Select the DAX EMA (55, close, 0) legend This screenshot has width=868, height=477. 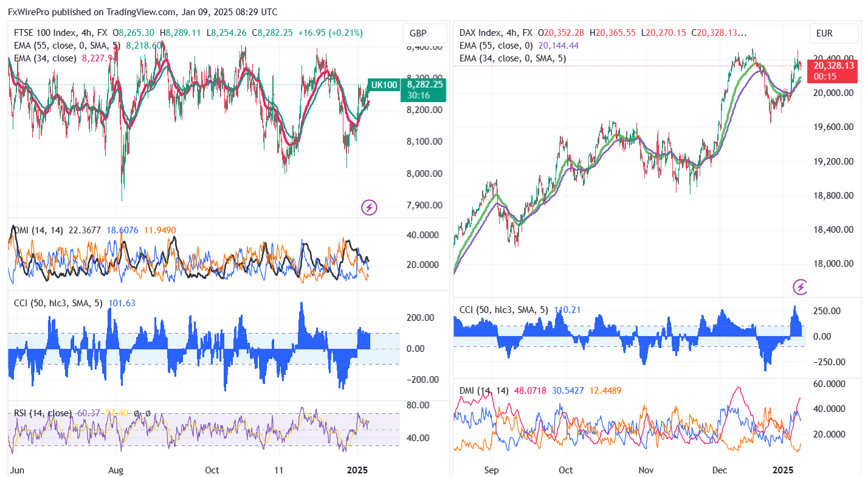point(496,45)
